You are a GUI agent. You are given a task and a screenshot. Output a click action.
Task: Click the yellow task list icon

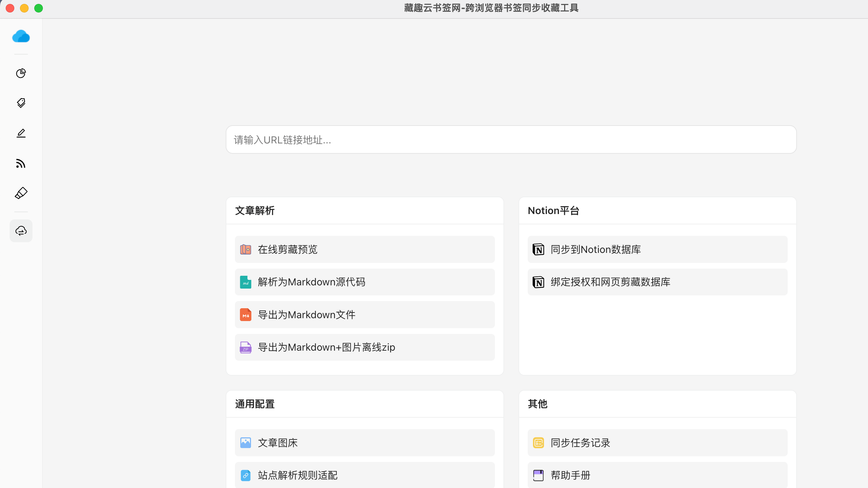tap(538, 443)
